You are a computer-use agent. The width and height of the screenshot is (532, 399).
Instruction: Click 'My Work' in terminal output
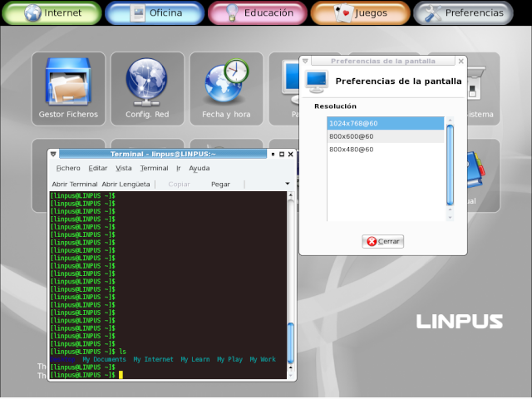[263, 359]
